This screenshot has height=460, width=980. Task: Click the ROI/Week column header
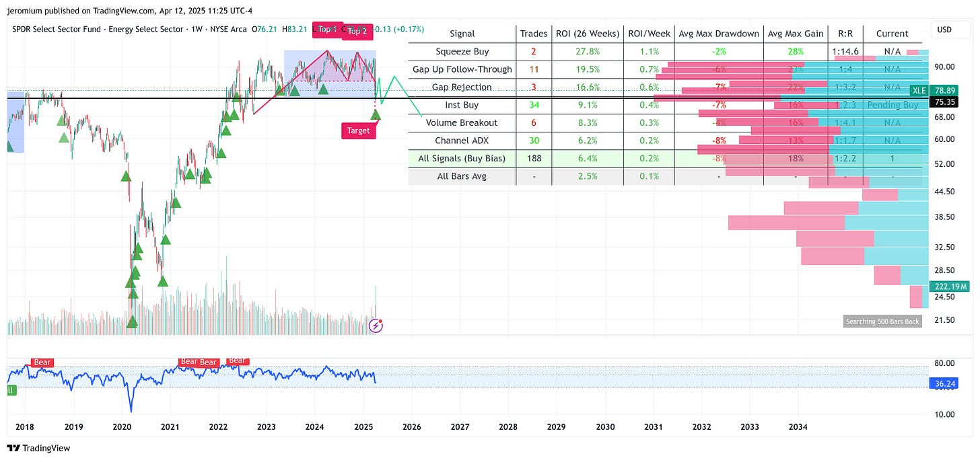[647, 34]
